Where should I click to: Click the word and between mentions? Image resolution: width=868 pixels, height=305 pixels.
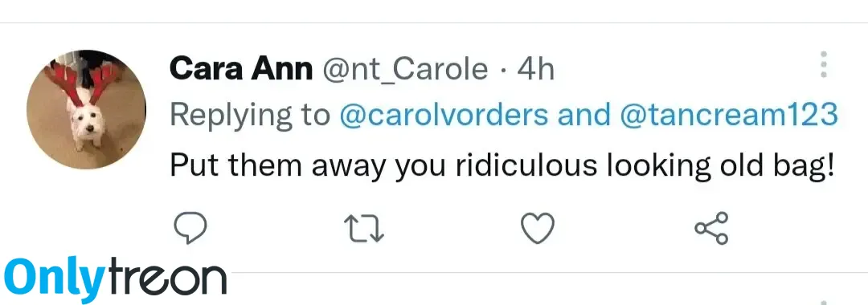(x=584, y=116)
